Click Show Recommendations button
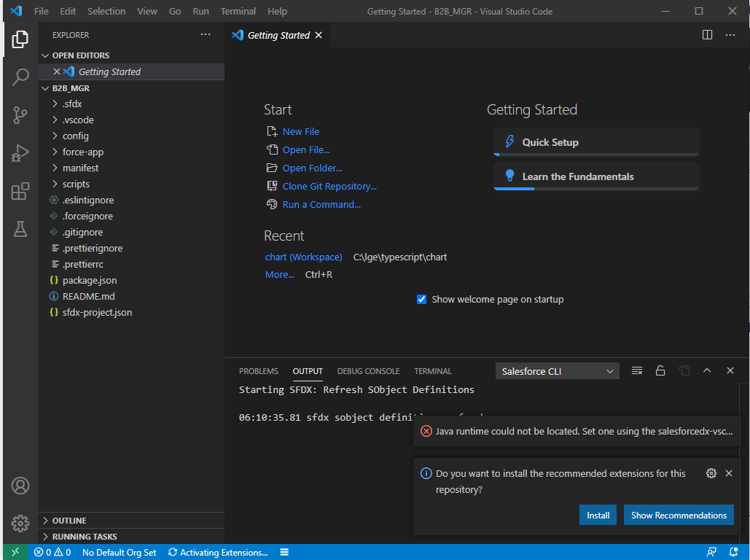 679,516
